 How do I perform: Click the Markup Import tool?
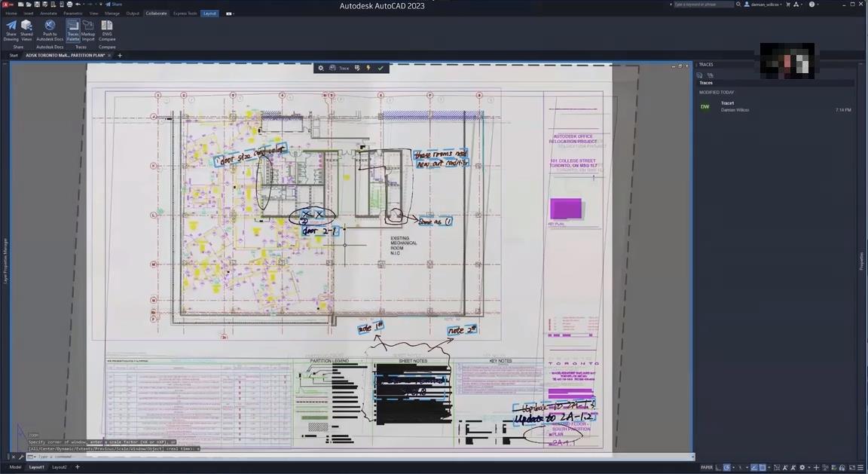88,30
